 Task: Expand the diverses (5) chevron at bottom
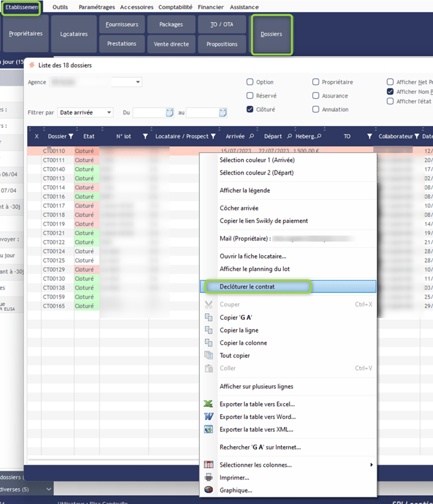click(48, 490)
